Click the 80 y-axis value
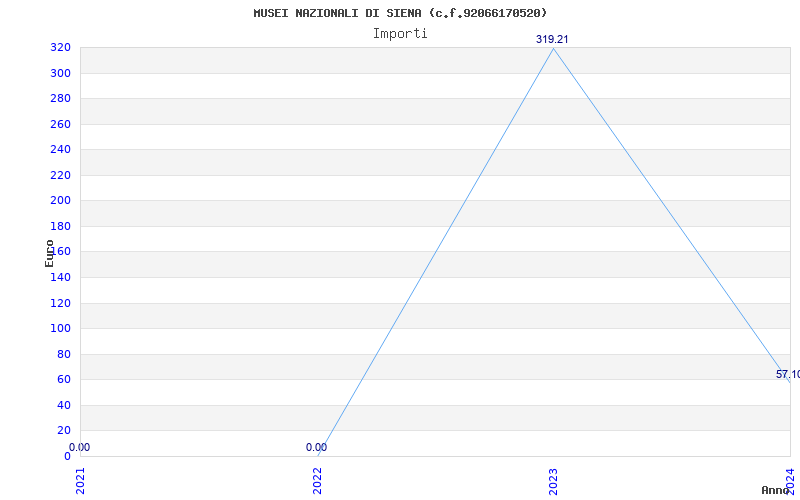Screen dimensions: 800x500 64,354
